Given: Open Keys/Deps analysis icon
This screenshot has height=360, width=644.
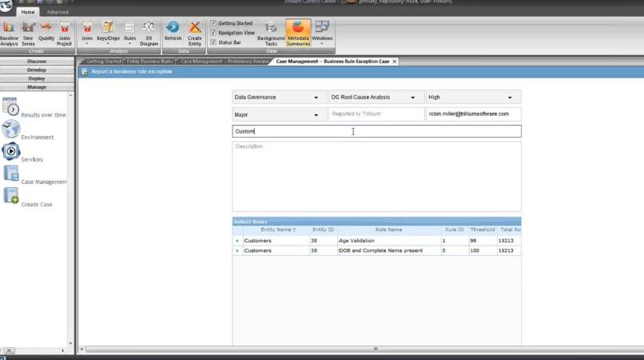Looking at the screenshot, I should 108,31.
